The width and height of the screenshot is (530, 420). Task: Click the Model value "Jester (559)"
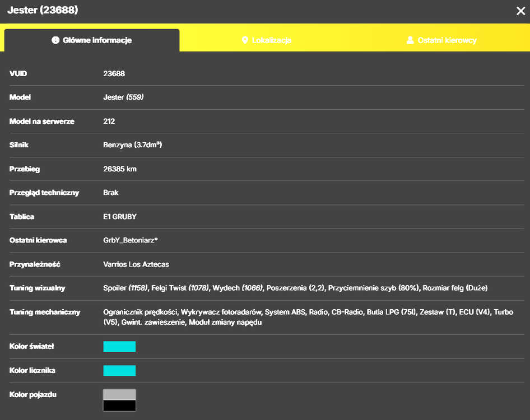123,97
